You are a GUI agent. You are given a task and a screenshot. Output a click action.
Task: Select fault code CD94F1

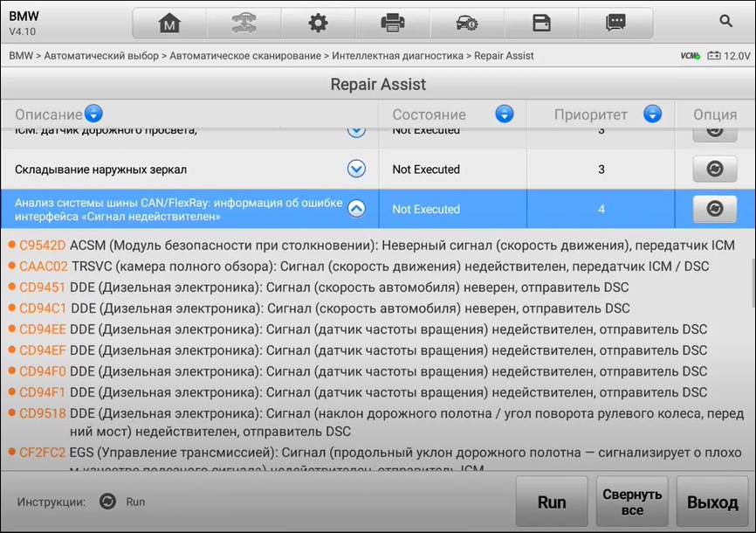coord(42,392)
